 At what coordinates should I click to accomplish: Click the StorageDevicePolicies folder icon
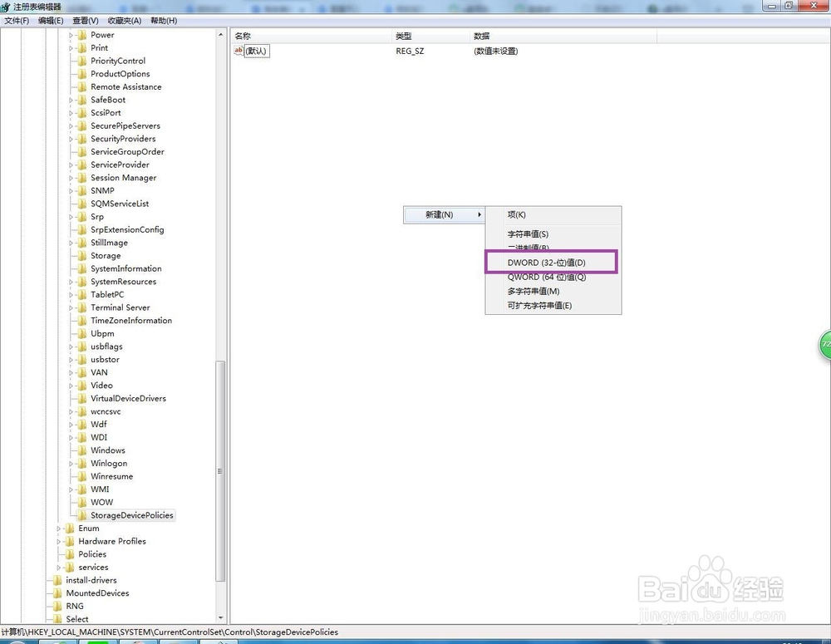coord(81,515)
